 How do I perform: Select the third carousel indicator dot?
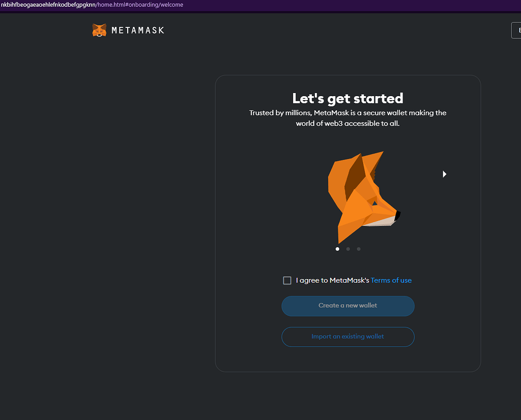click(x=359, y=249)
